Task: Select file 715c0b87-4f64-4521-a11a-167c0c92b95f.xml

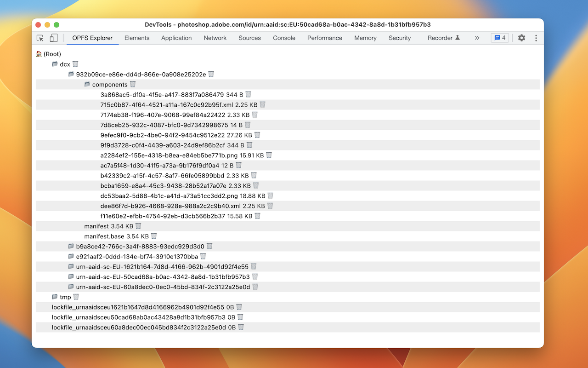Action: 167,104
